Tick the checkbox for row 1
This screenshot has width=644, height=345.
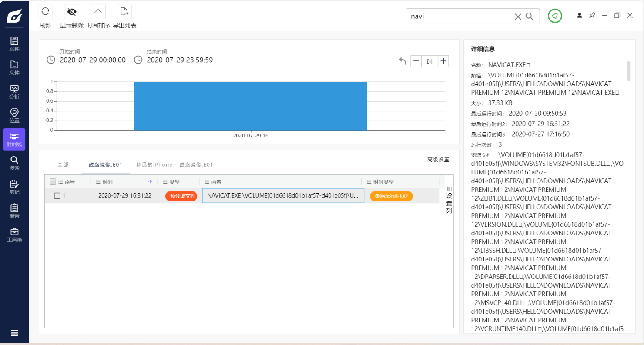pos(57,196)
